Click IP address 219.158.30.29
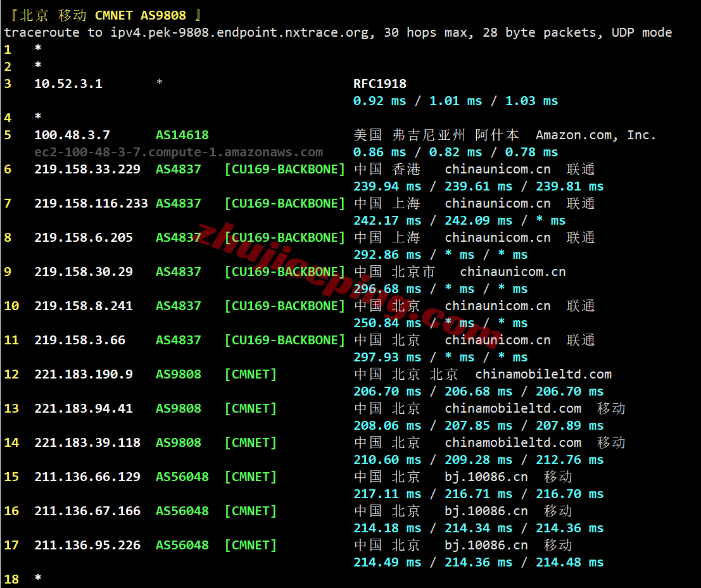 coord(84,272)
